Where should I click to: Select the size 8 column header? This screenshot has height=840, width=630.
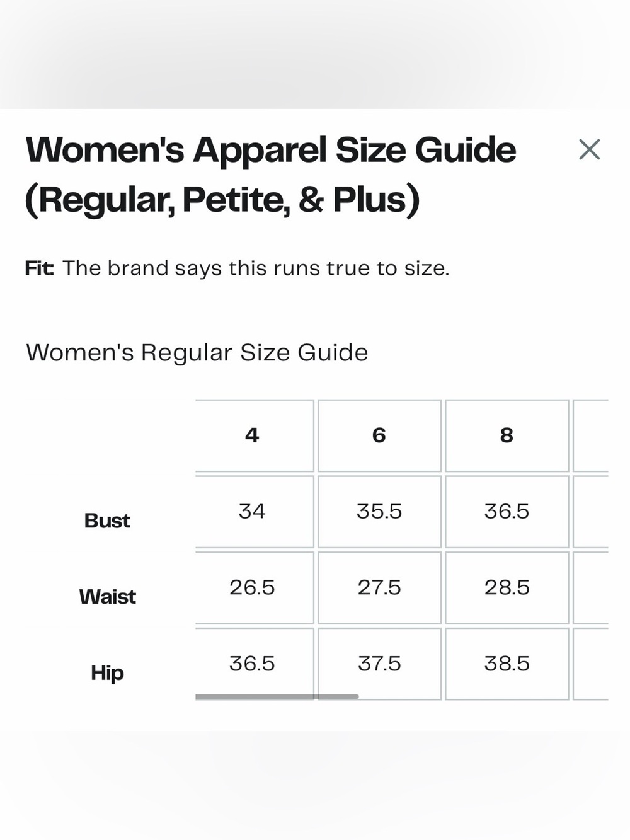click(507, 435)
